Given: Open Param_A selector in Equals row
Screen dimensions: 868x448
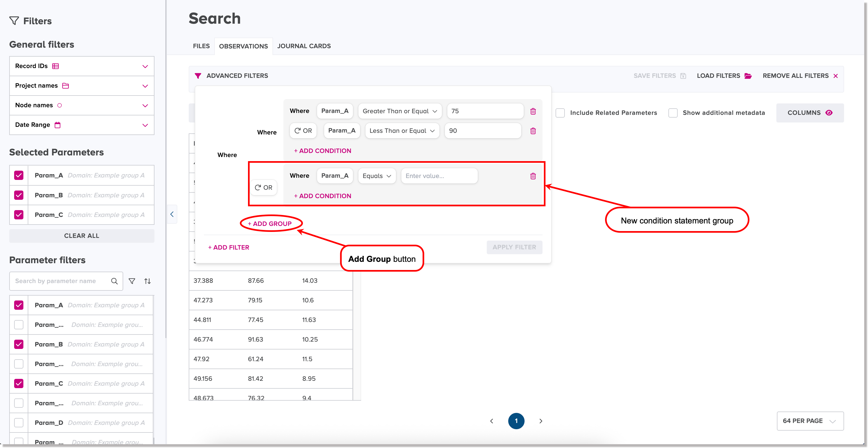Looking at the screenshot, I should pos(335,176).
